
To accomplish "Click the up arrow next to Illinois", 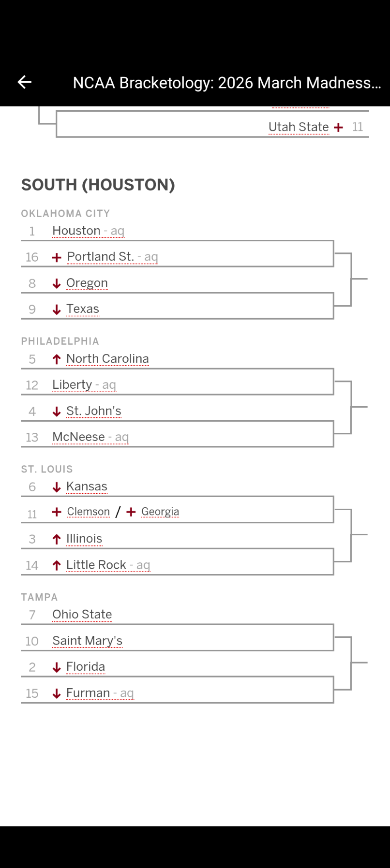I will click(57, 539).
